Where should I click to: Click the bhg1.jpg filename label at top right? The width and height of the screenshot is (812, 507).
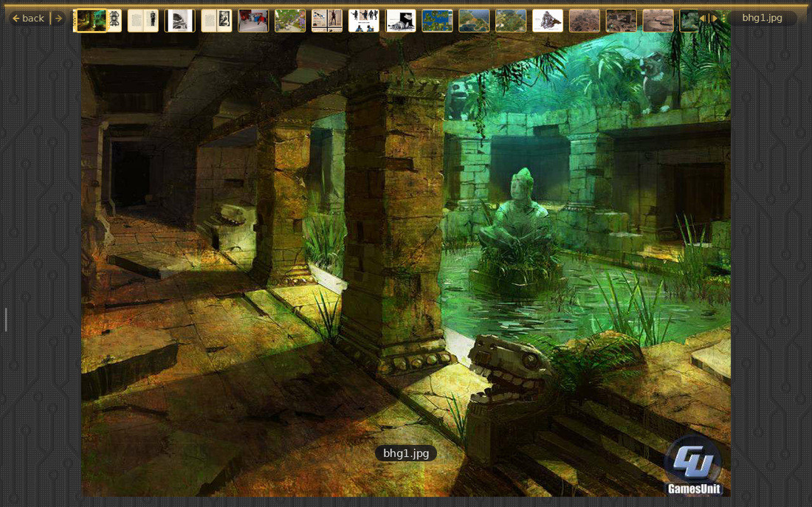click(x=762, y=18)
